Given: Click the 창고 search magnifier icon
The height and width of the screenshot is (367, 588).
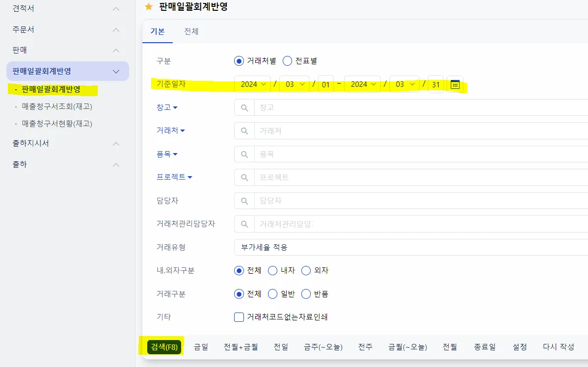Looking at the screenshot, I should 244,107.
